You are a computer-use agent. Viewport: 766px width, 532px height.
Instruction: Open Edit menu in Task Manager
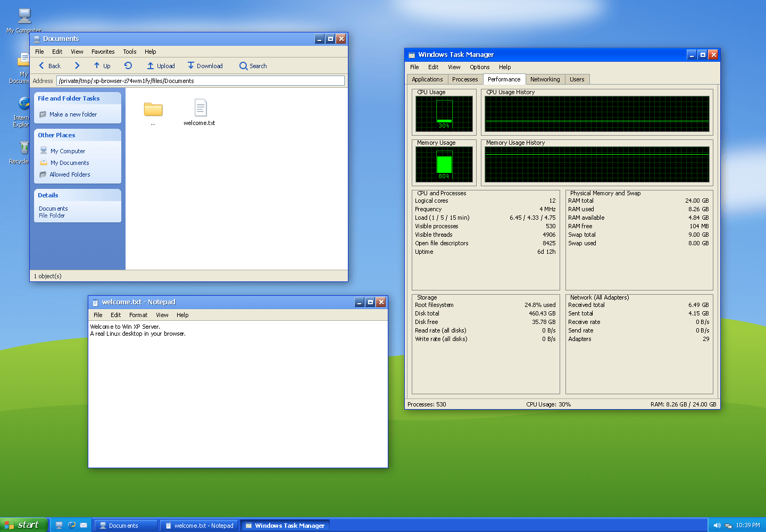pos(434,67)
